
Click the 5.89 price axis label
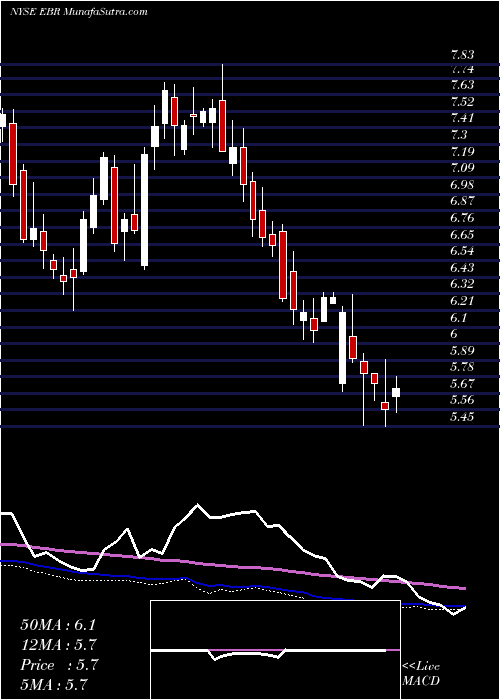coord(462,350)
